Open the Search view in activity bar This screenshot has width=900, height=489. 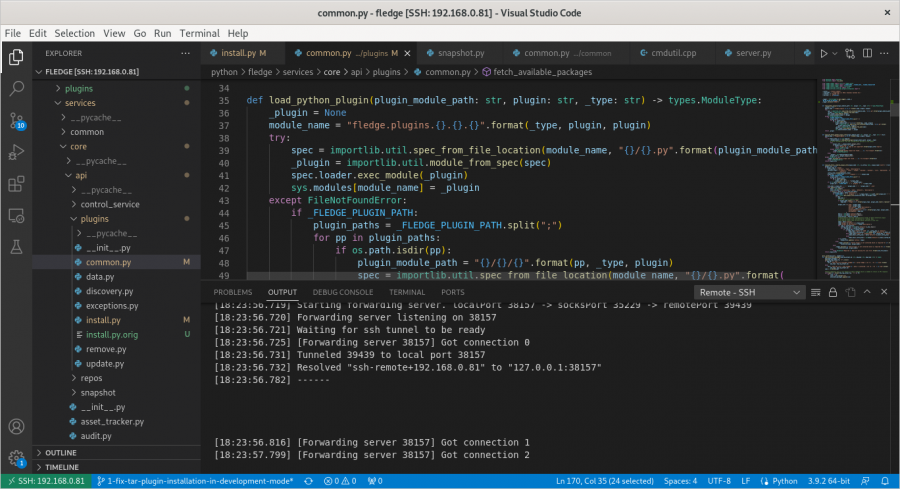[x=16, y=89]
